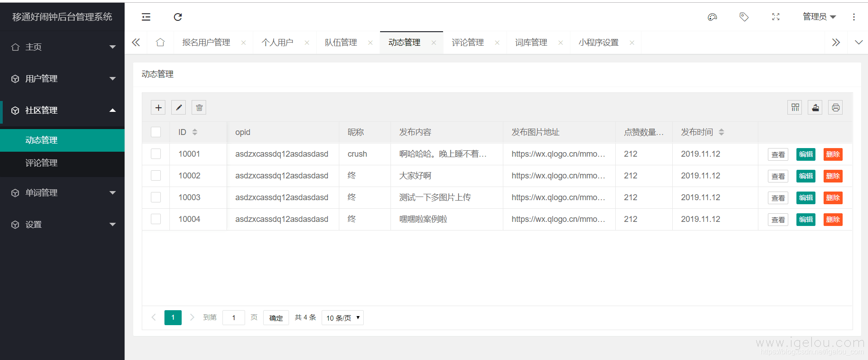Click the pencil edit toolbar icon
868x360 pixels.
pos(178,107)
